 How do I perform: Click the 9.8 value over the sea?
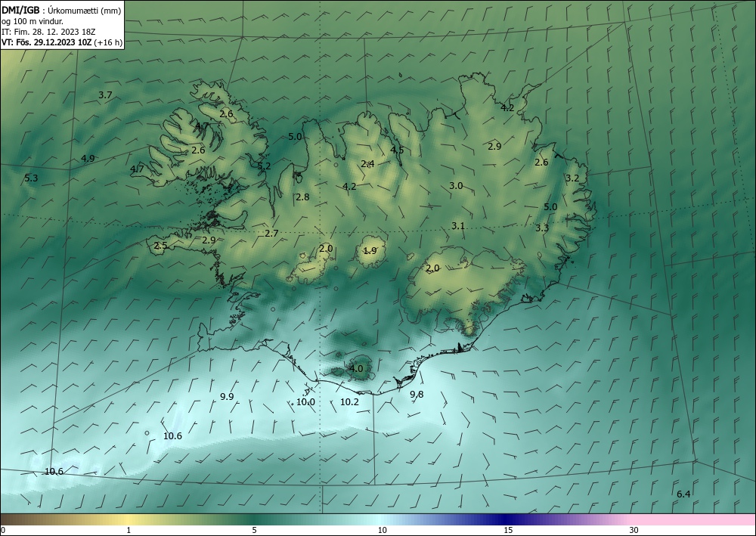[x=417, y=395]
